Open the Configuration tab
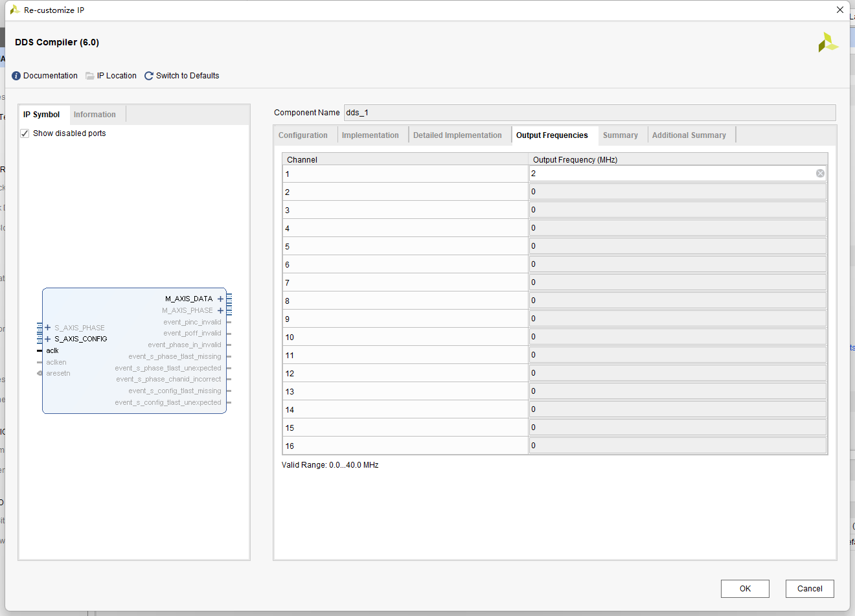855x616 pixels. (303, 135)
